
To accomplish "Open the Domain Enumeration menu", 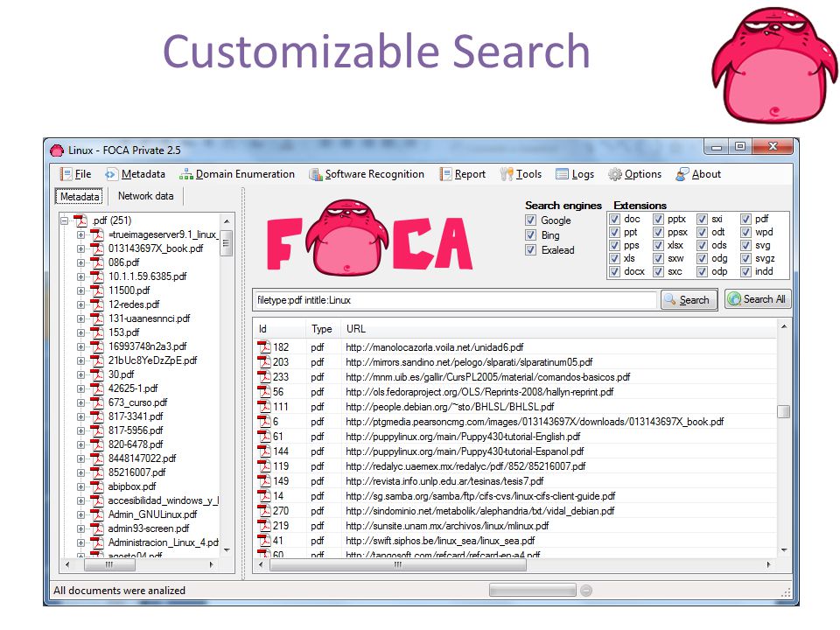I will 237,174.
